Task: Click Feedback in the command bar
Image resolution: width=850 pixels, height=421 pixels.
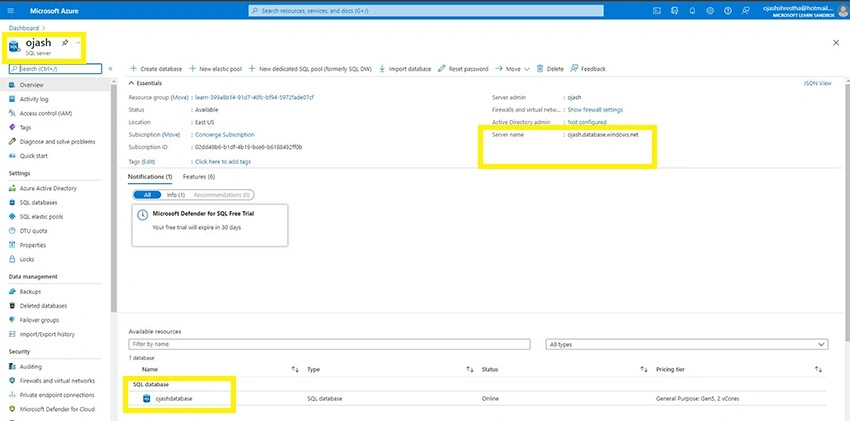Action: [588, 69]
